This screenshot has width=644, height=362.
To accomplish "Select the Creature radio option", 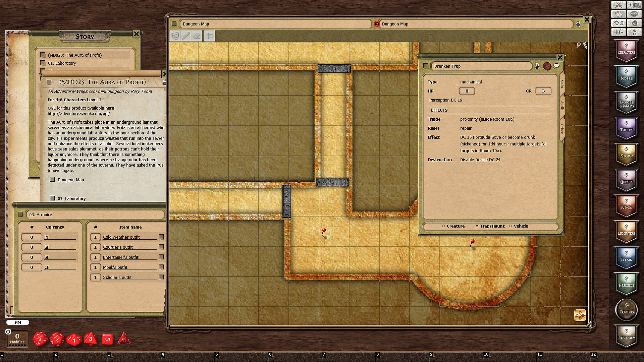I will coord(443,226).
